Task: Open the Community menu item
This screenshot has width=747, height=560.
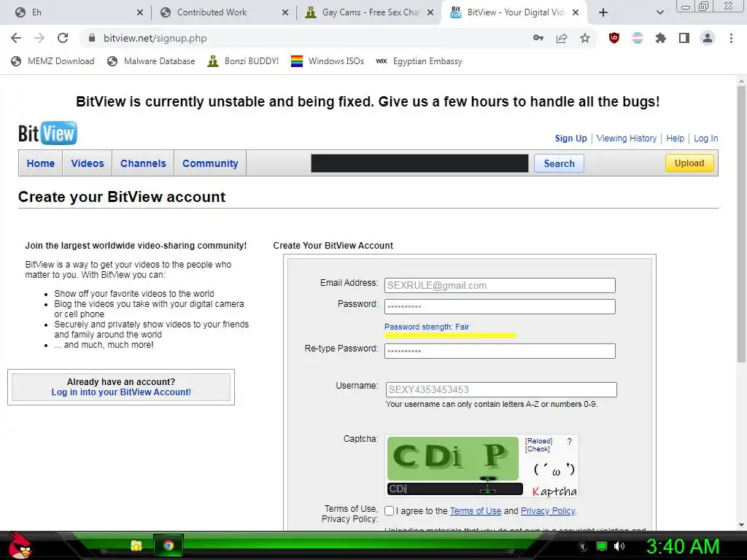Action: [210, 163]
